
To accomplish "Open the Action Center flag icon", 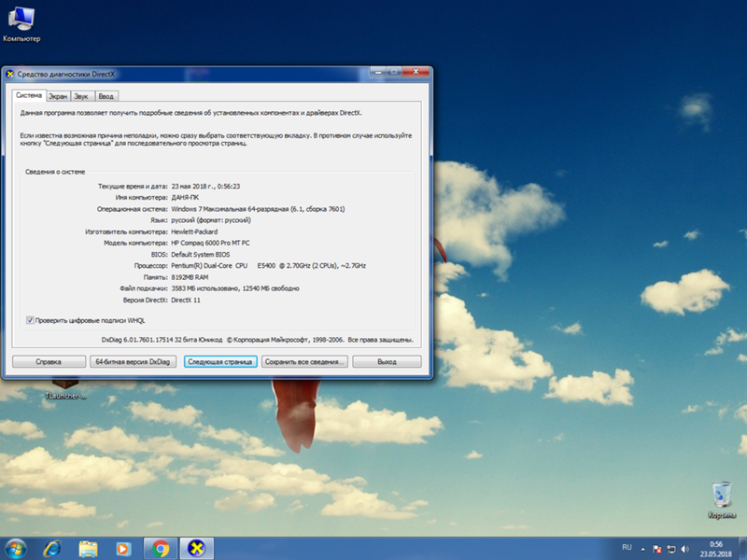I will pos(657,549).
